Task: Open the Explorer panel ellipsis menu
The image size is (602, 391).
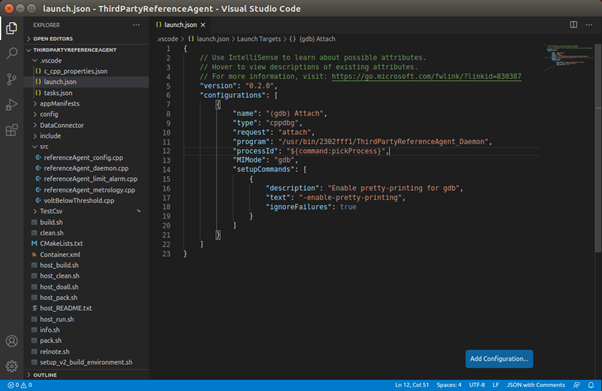Action: click(136, 25)
